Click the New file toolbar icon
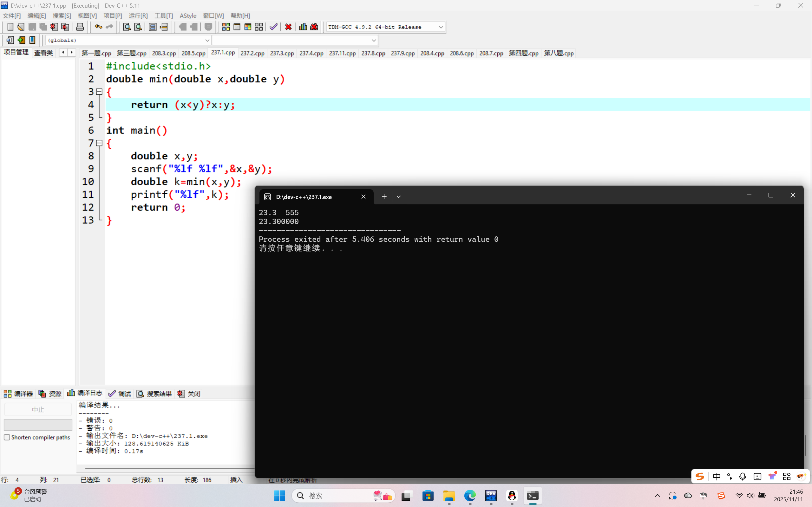The height and width of the screenshot is (507, 812). pos(10,27)
